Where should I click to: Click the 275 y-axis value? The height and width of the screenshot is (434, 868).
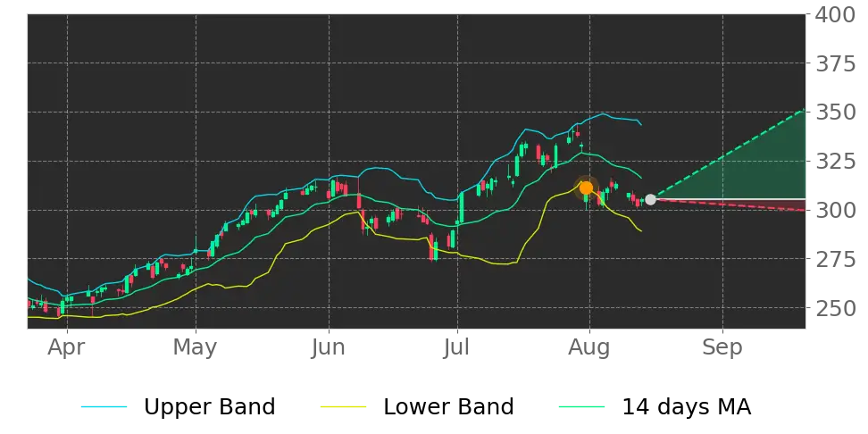click(838, 258)
